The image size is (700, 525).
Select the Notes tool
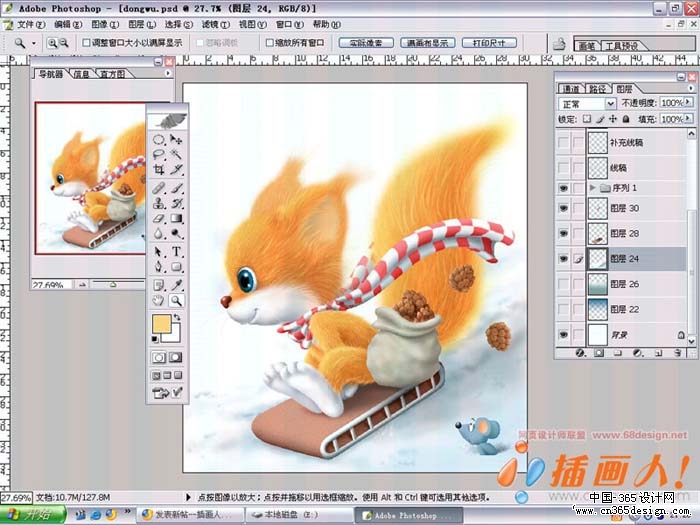[159, 285]
